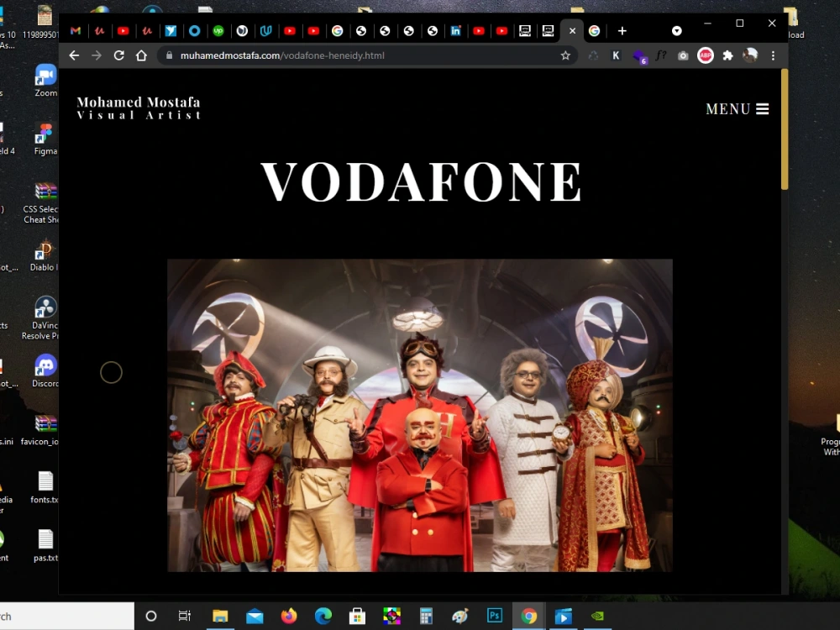The height and width of the screenshot is (630, 840).
Task: Open Microsoft Store from the taskbar
Action: tap(357, 616)
